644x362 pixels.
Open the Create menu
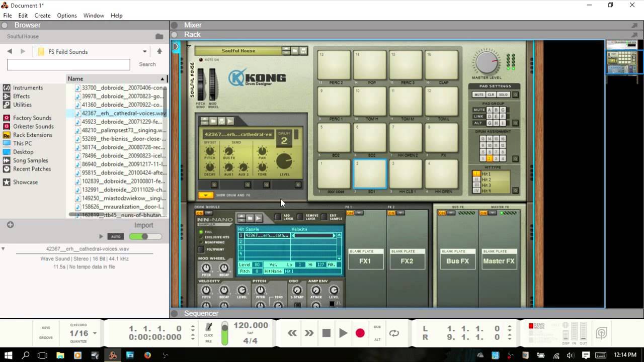click(x=42, y=16)
